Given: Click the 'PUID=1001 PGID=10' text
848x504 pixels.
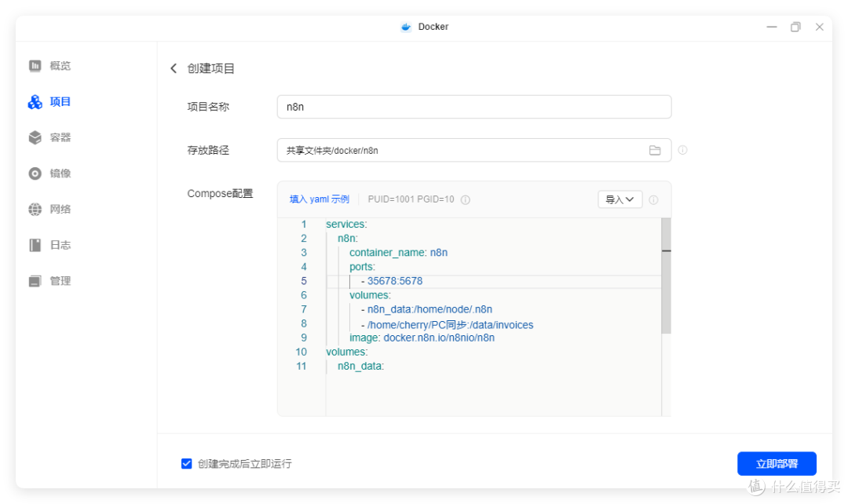Looking at the screenshot, I should click(411, 199).
